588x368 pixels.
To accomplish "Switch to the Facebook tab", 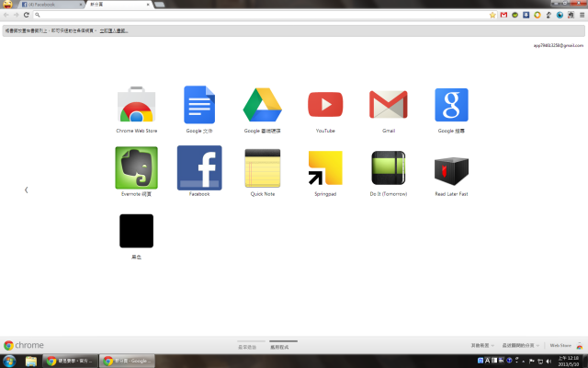I will (50, 5).
